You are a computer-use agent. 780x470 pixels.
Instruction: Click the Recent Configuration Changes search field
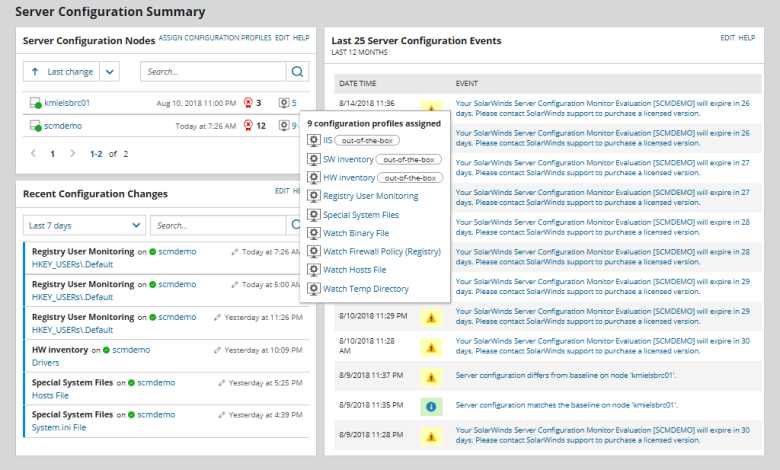pos(218,225)
